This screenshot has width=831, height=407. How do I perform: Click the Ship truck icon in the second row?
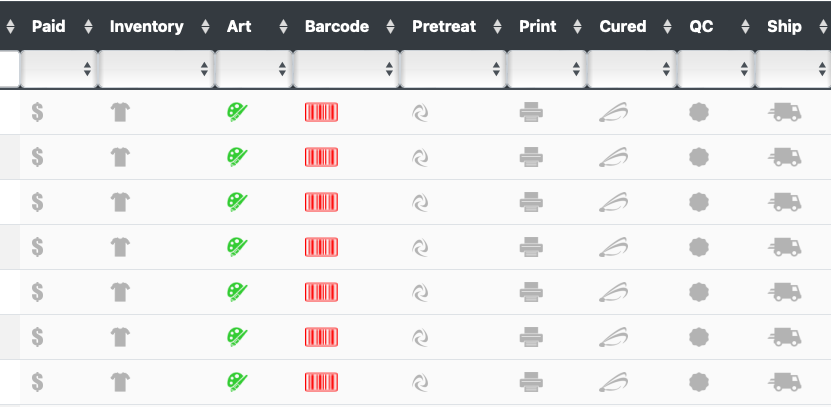[784, 157]
